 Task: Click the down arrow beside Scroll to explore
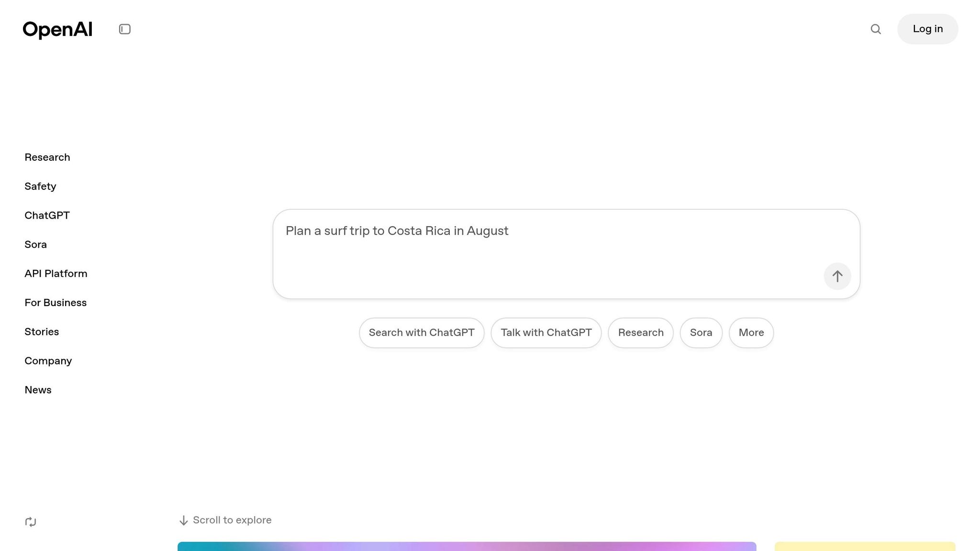click(183, 520)
